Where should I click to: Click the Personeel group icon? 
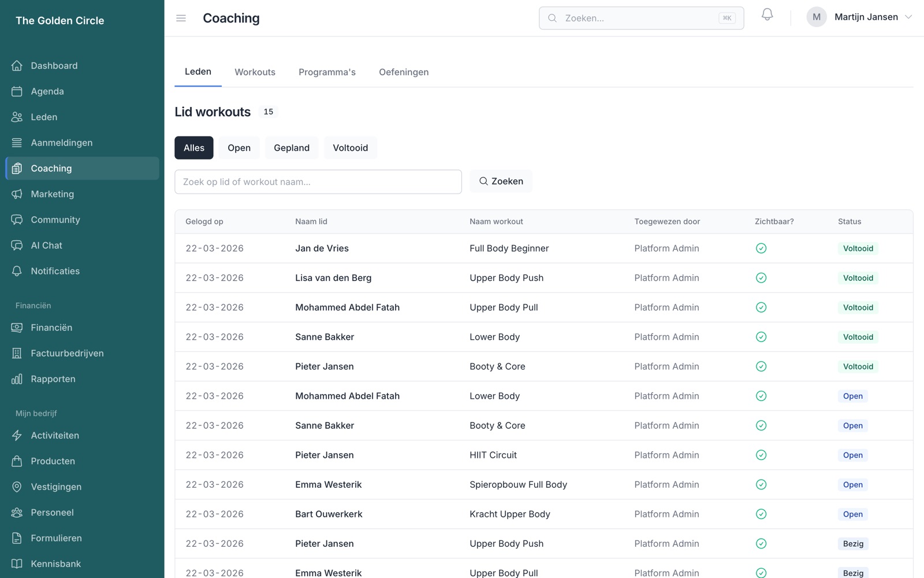tap(17, 513)
